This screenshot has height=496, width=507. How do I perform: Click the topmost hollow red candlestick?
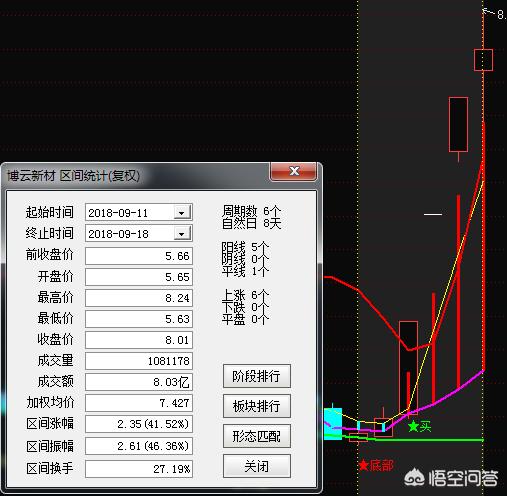pyautogui.click(x=483, y=60)
